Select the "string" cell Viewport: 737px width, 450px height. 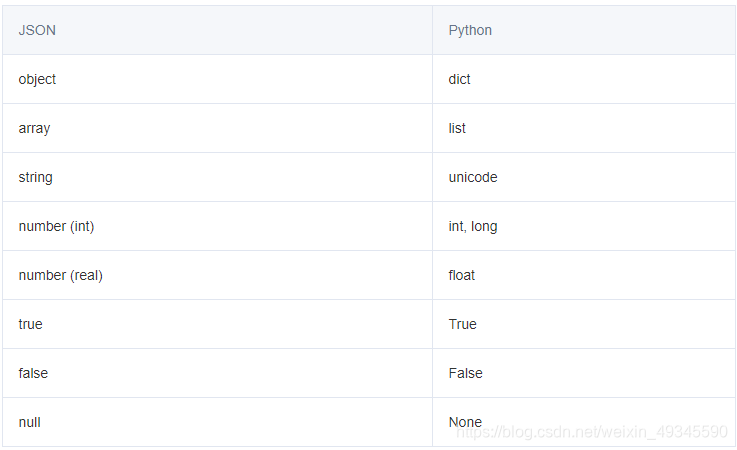[35, 177]
